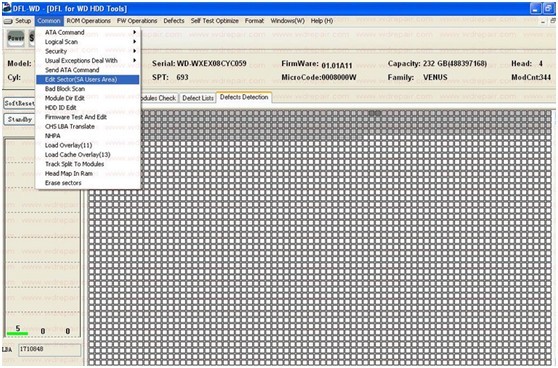Open the ROM Operations menu
The width and height of the screenshot is (558, 368).
point(89,21)
